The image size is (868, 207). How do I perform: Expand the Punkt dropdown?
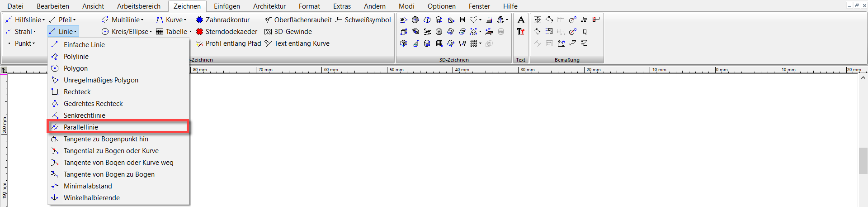click(x=21, y=43)
